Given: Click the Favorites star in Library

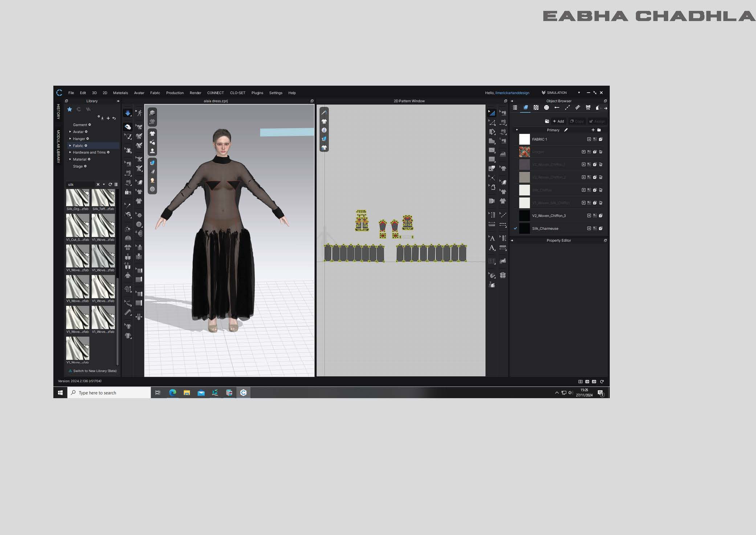Looking at the screenshot, I should 70,109.
